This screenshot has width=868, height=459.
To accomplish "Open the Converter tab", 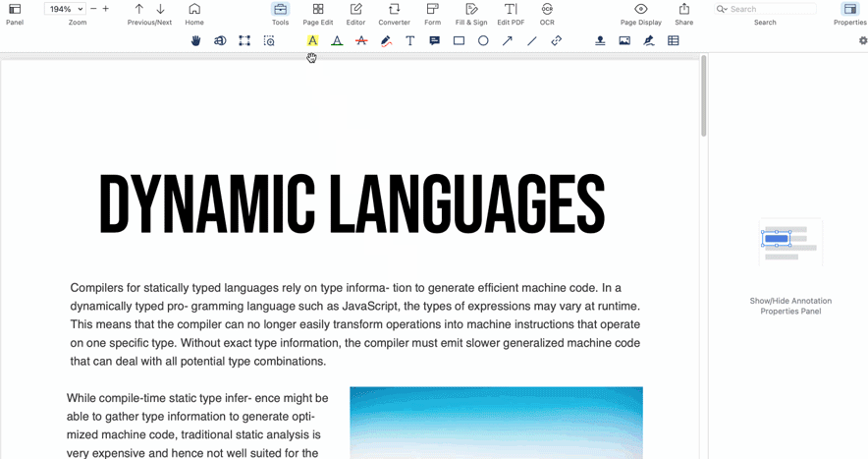I will [394, 14].
